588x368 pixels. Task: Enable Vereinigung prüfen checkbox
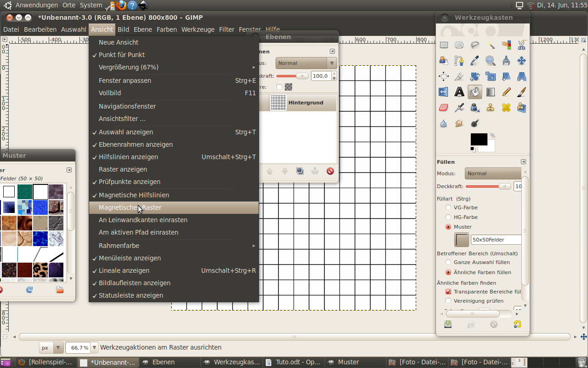click(448, 301)
